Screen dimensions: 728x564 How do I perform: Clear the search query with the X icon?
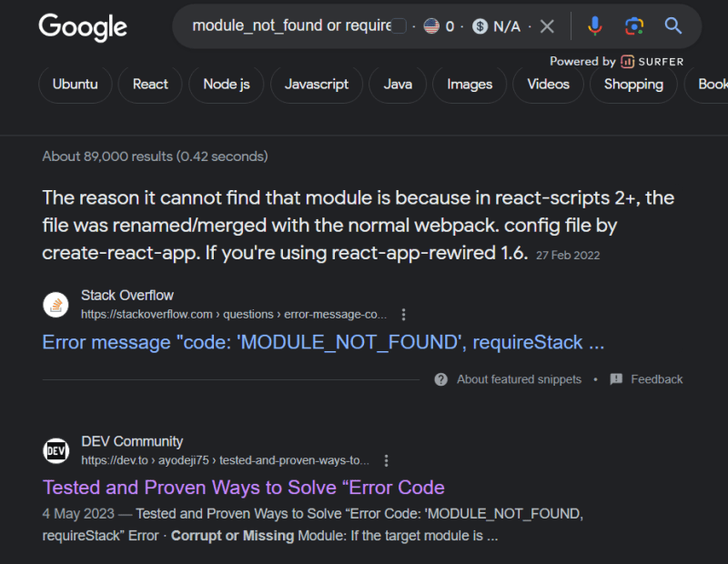548,26
